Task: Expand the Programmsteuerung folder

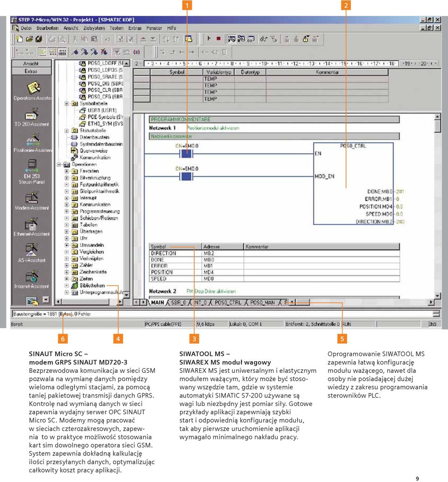Action: (66, 211)
